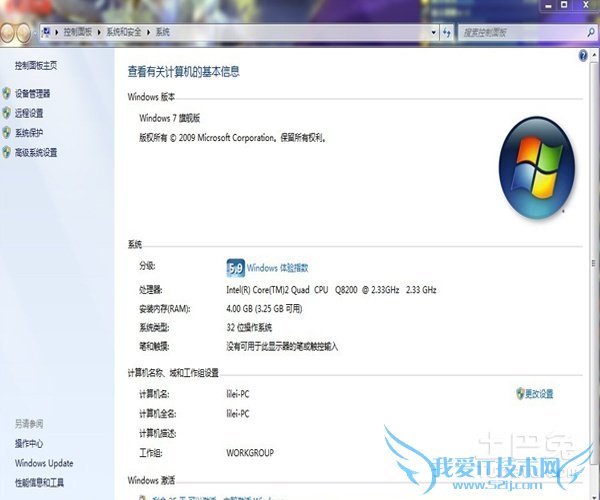600x500 pixels.
Task: Open 高级系统设置
Action: pos(36,153)
